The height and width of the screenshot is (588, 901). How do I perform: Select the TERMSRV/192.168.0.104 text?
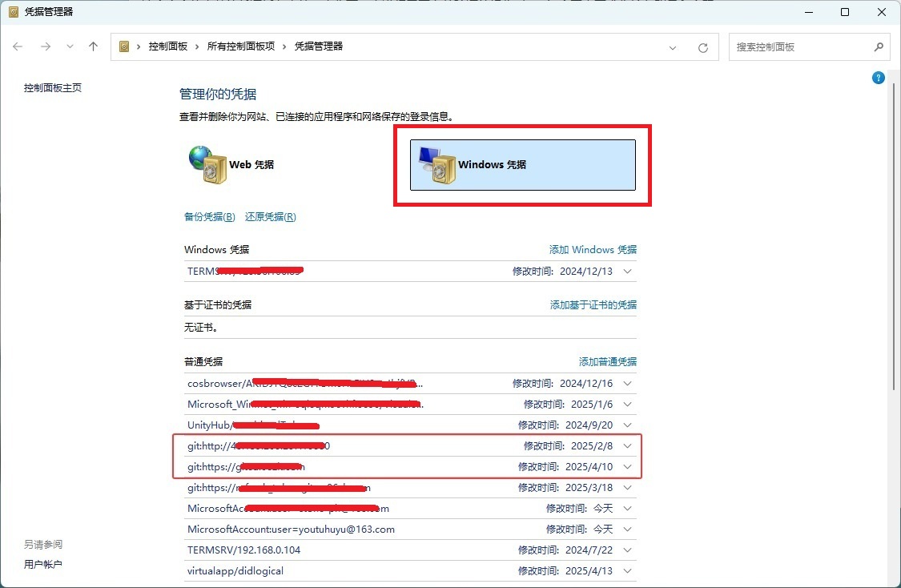243,550
